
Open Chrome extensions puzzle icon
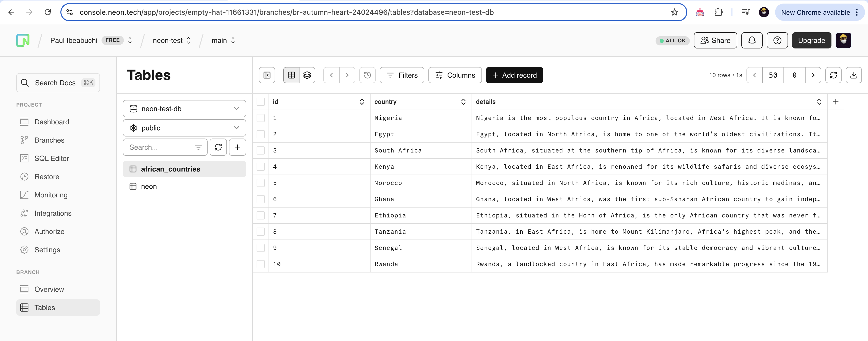pyautogui.click(x=719, y=12)
